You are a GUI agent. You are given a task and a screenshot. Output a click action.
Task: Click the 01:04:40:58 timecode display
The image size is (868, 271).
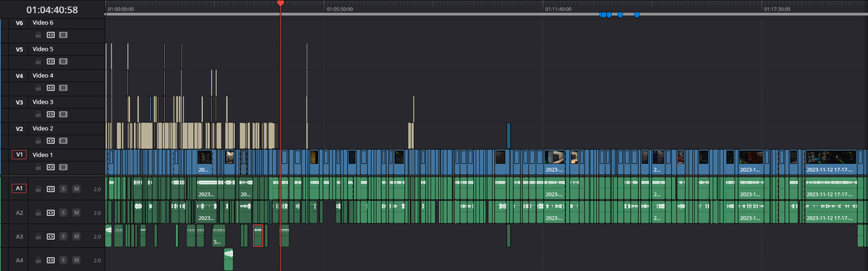[51, 10]
